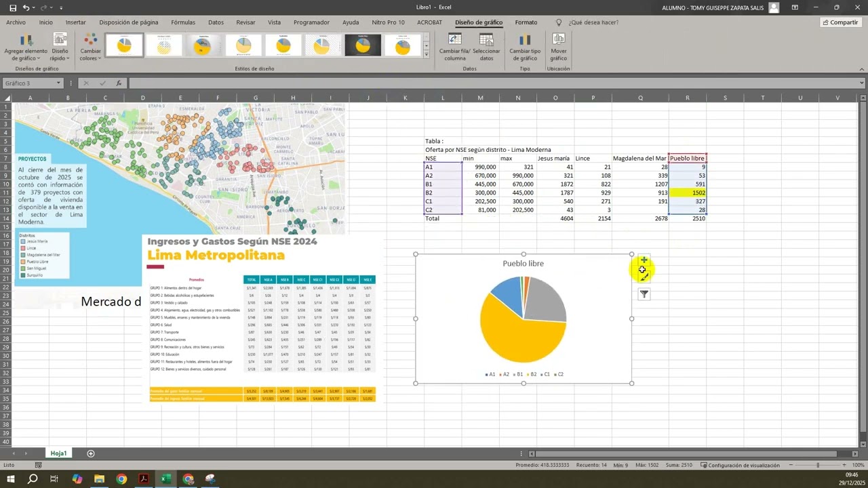Click zoom out minus button
Viewport: 868px width, 488px height.
[789, 465]
